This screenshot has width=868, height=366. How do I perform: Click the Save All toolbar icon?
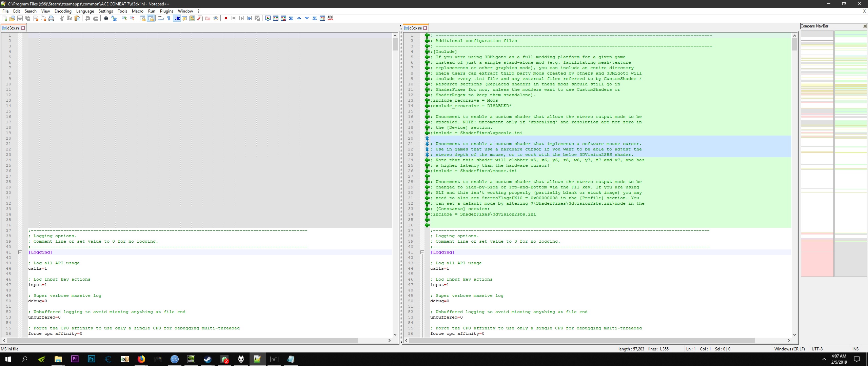pyautogui.click(x=28, y=18)
